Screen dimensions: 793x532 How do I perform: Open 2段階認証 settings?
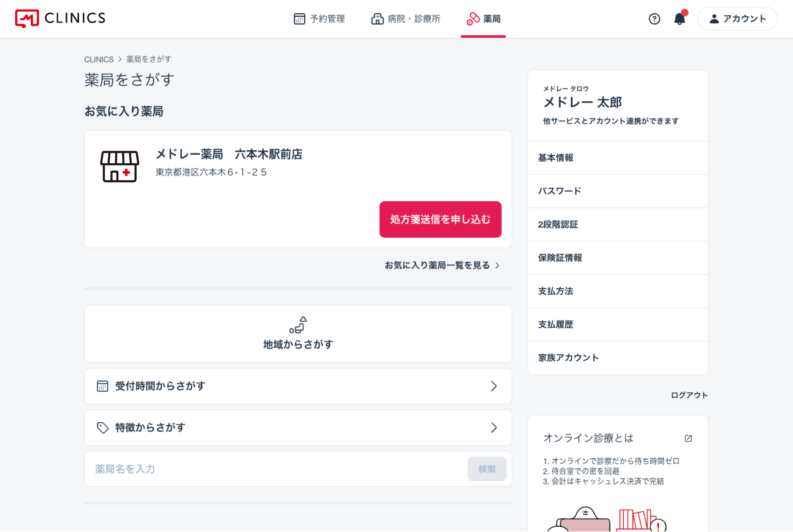point(618,224)
